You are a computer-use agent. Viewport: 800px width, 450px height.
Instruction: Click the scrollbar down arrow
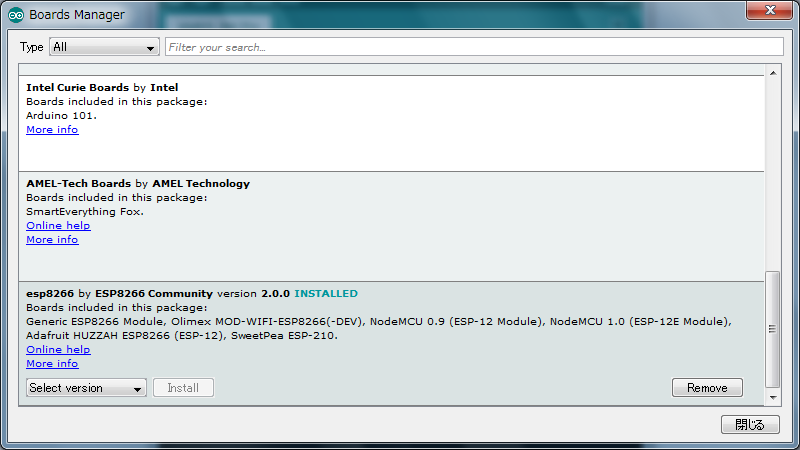tap(773, 397)
